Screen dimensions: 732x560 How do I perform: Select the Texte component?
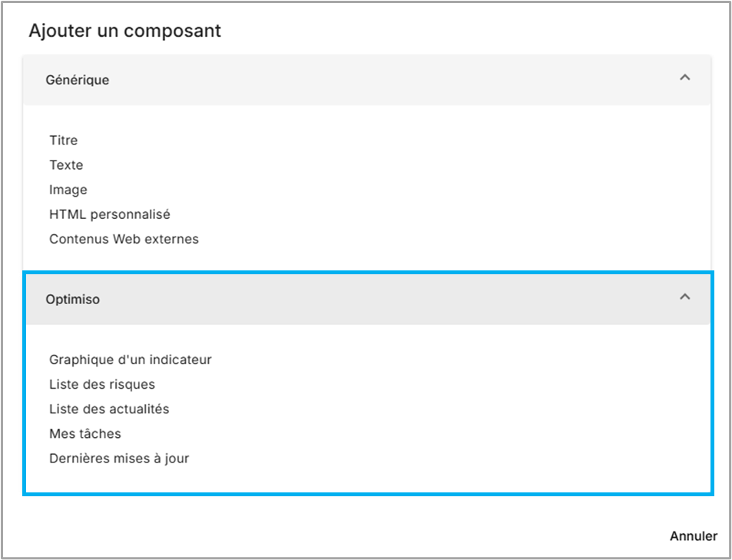point(66,165)
